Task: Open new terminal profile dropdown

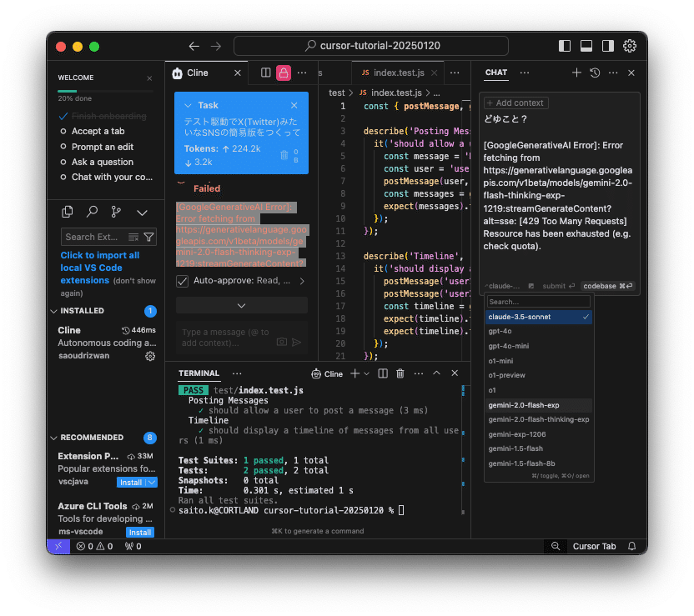Action: point(367,373)
